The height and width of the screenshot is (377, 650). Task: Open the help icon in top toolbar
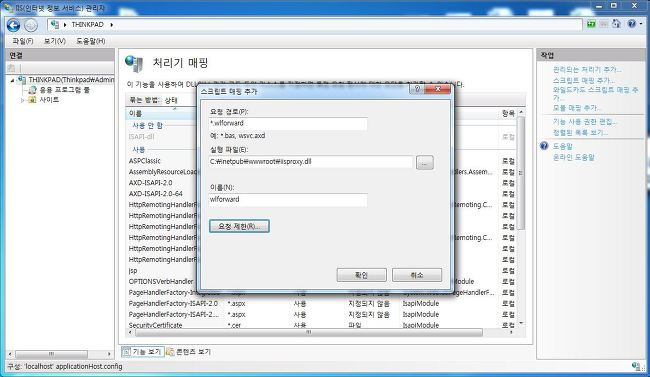[631, 24]
